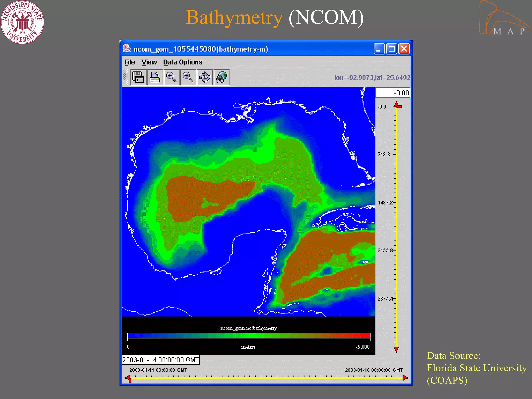532x399 pixels.
Task: Click the right red arrow of time slider
Action: coord(405,378)
